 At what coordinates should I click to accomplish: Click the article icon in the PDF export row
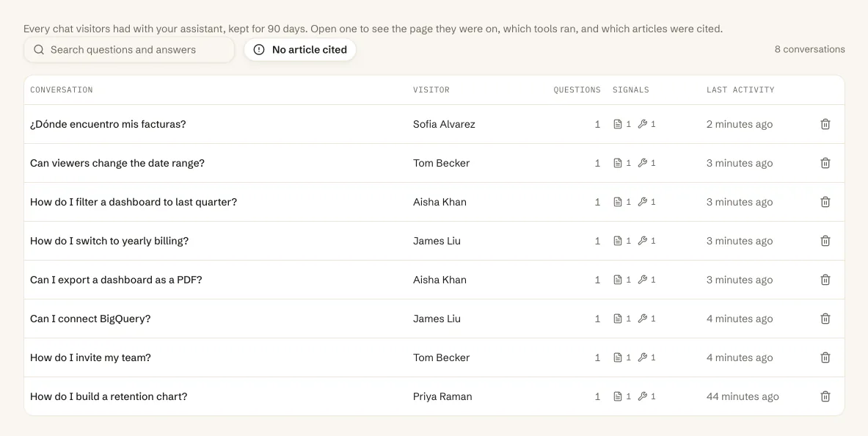(x=618, y=280)
